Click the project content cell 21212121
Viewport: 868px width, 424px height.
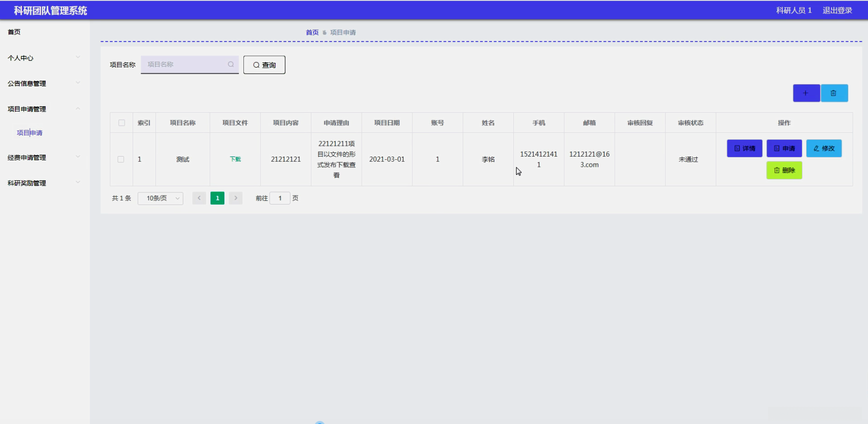(x=286, y=159)
